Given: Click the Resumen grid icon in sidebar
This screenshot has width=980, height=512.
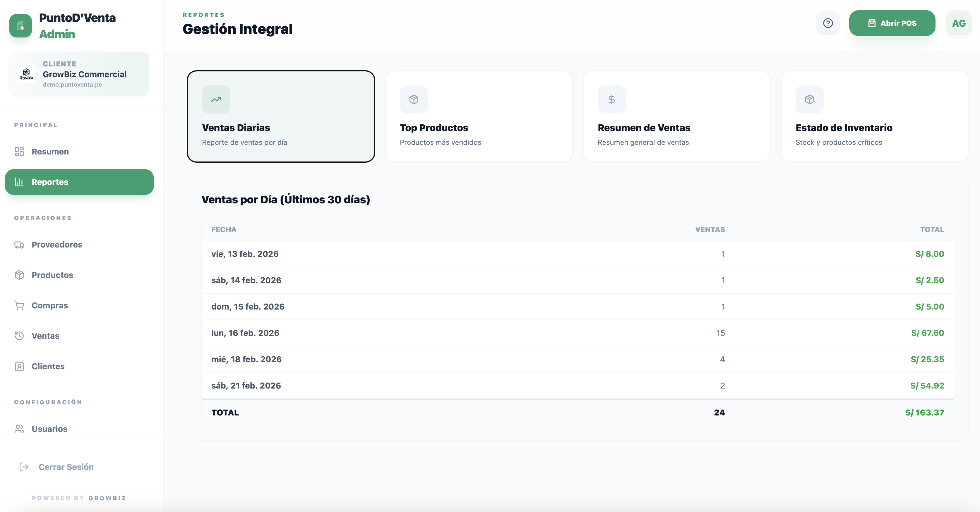Looking at the screenshot, I should [19, 151].
